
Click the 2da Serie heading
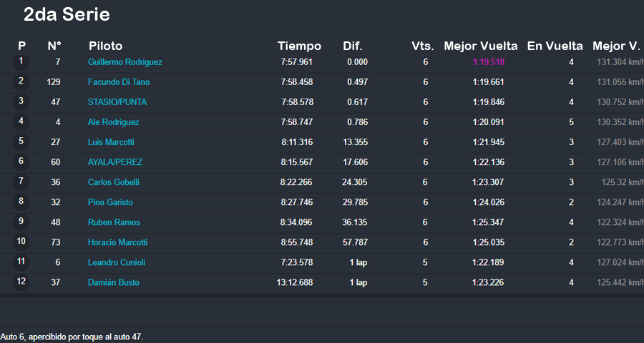click(67, 14)
